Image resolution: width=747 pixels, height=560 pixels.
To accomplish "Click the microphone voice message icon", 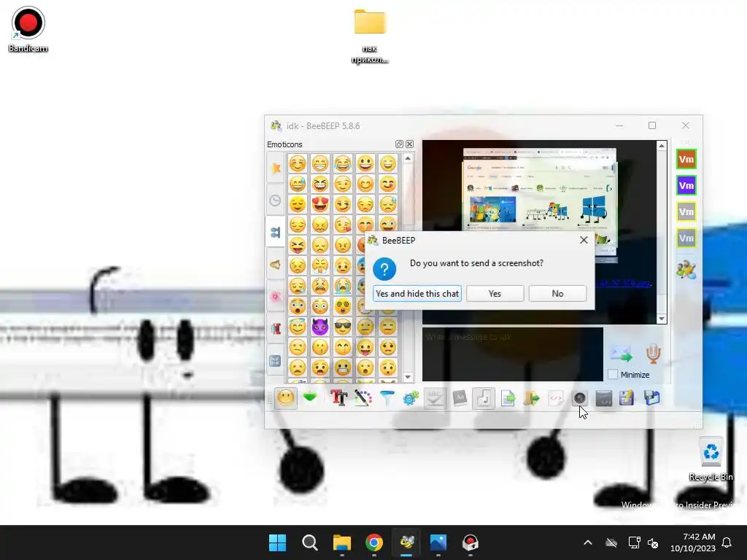I will (653, 354).
